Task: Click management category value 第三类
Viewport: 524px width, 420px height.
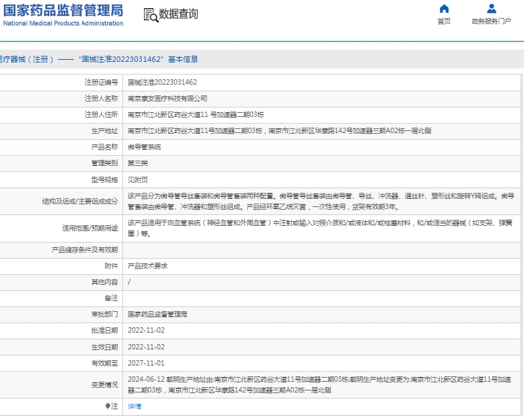Action: coord(138,163)
